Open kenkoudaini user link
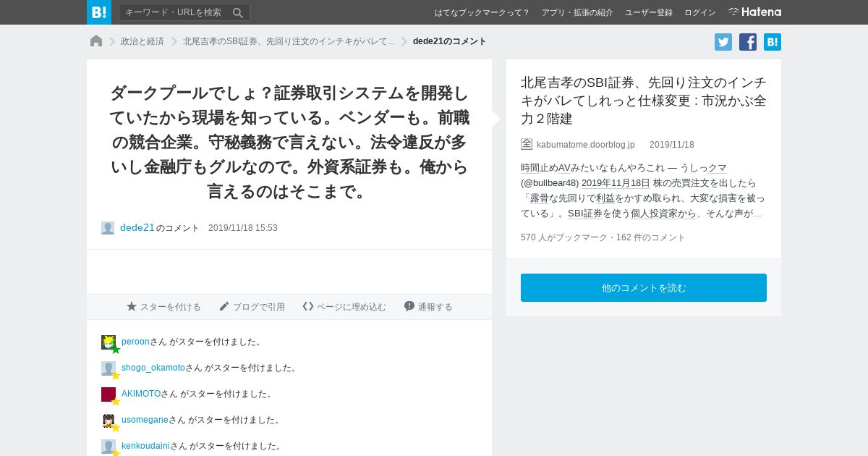868x456 pixels. tap(145, 446)
